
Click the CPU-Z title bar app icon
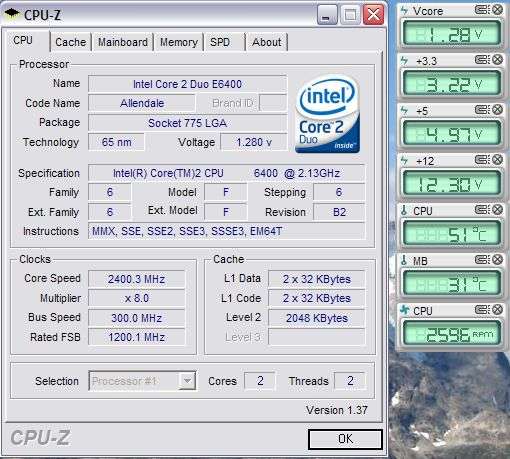click(x=12, y=14)
